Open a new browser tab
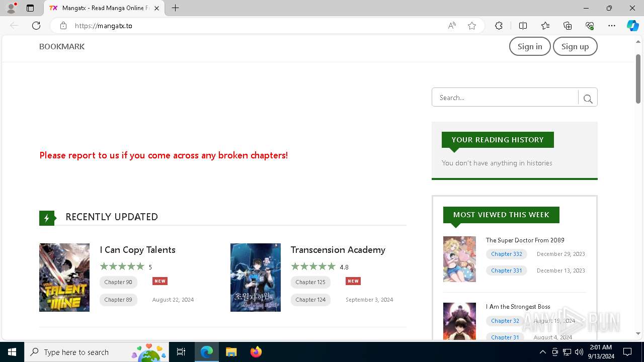Viewport: 644px width, 362px height. tap(175, 8)
